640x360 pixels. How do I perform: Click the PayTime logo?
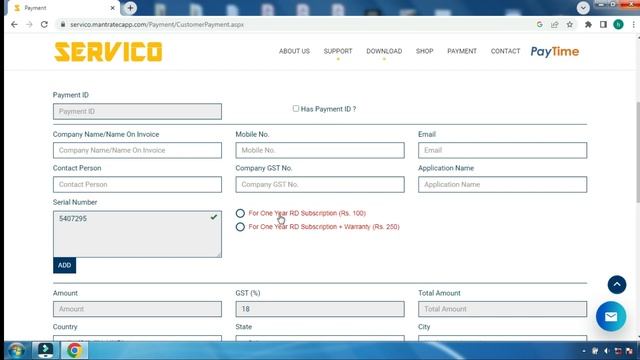pos(555,51)
